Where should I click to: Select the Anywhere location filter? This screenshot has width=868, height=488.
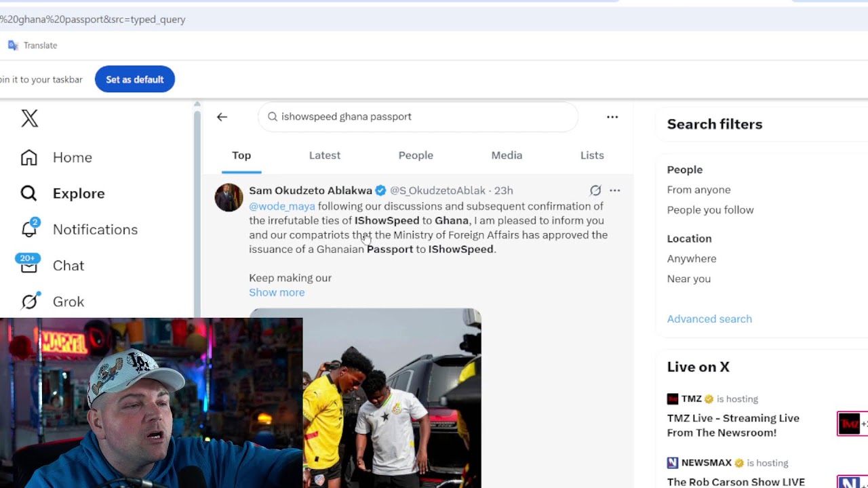(x=692, y=258)
